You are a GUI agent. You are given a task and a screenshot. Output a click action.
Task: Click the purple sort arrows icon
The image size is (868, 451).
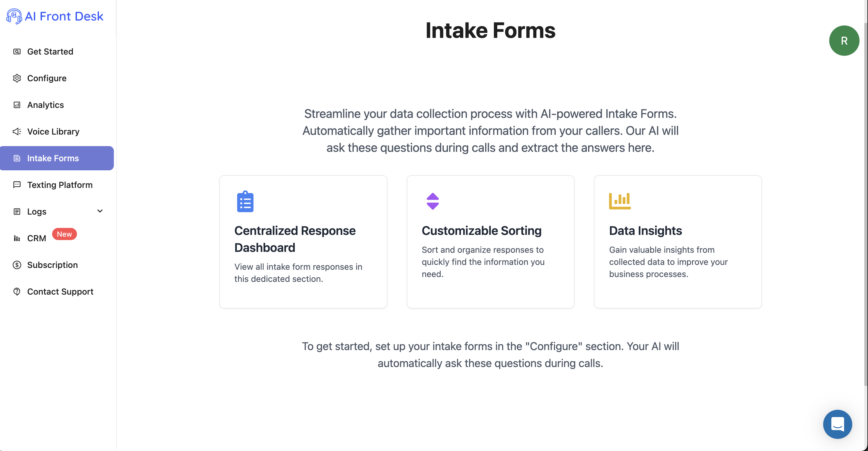(433, 201)
